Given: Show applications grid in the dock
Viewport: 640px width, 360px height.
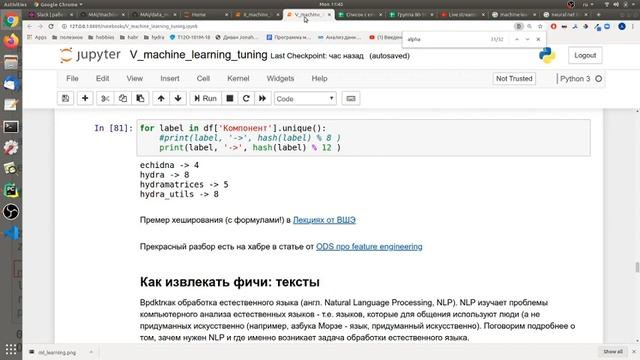Looking at the screenshot, I should (11, 349).
